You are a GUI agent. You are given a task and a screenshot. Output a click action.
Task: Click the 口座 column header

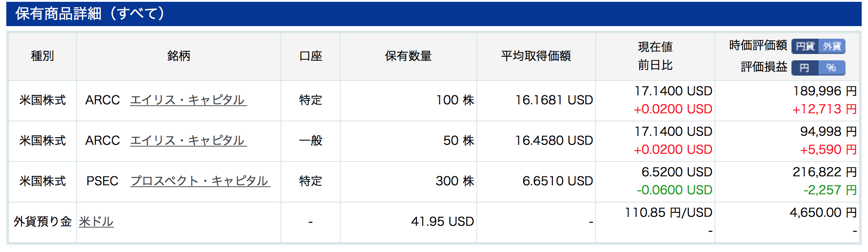point(311,56)
